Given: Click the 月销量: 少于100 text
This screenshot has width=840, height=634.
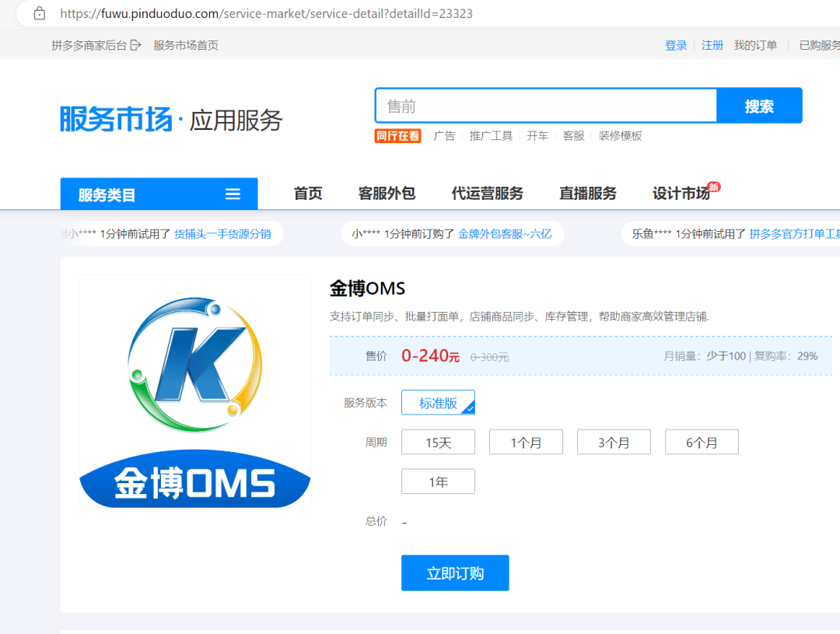Looking at the screenshot, I should click(705, 356).
